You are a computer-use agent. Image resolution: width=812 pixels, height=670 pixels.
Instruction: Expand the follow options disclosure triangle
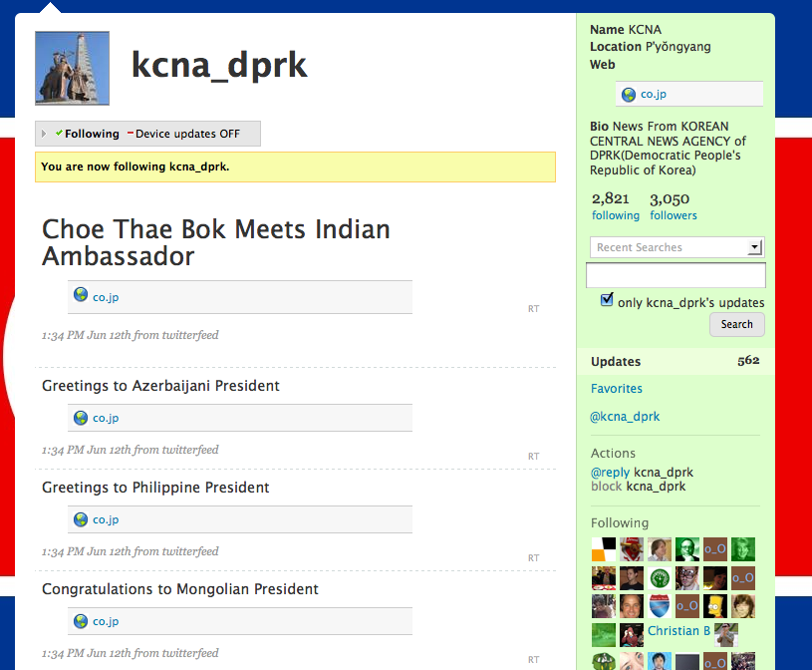tap(42, 133)
